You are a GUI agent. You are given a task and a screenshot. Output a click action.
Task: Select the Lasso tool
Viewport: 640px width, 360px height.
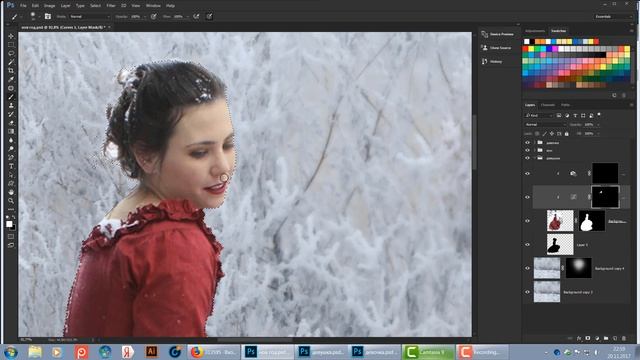point(11,53)
